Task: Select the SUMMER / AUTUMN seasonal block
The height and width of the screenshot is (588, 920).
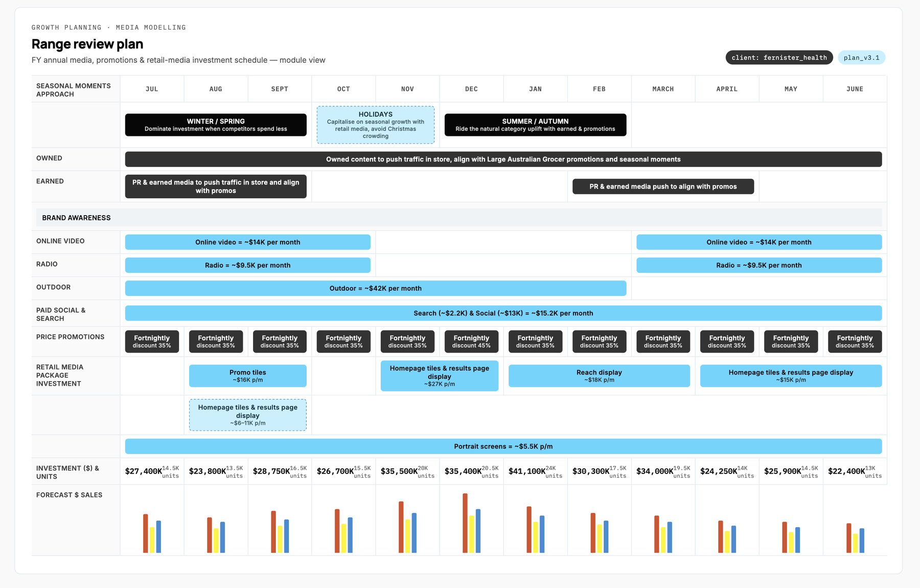Action: (x=535, y=125)
